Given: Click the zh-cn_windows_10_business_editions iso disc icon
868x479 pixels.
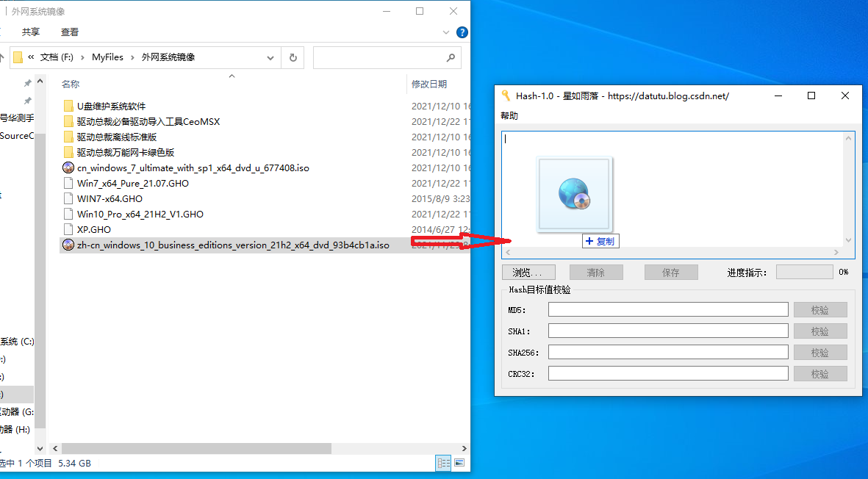Looking at the screenshot, I should pos(68,245).
